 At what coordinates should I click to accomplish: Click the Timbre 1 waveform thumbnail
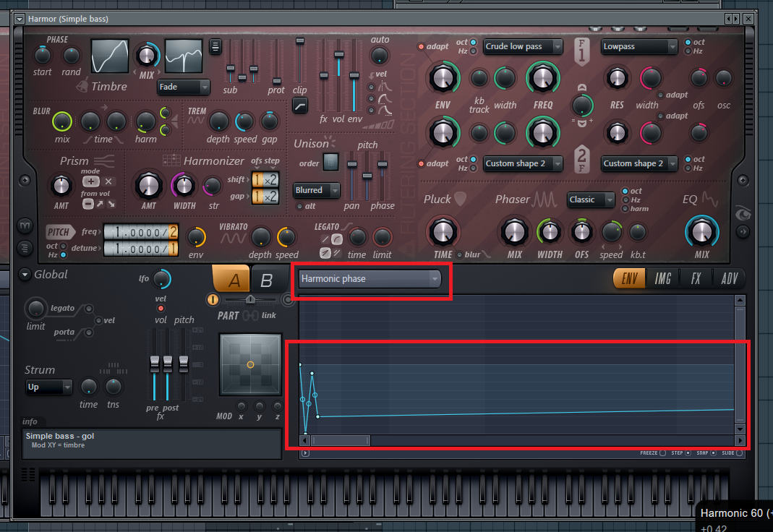click(x=110, y=56)
